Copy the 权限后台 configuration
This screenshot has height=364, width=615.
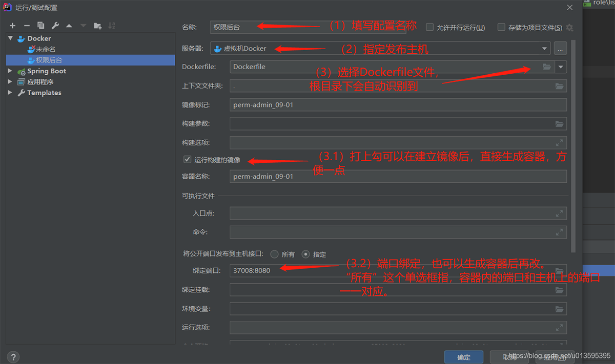tap(41, 25)
